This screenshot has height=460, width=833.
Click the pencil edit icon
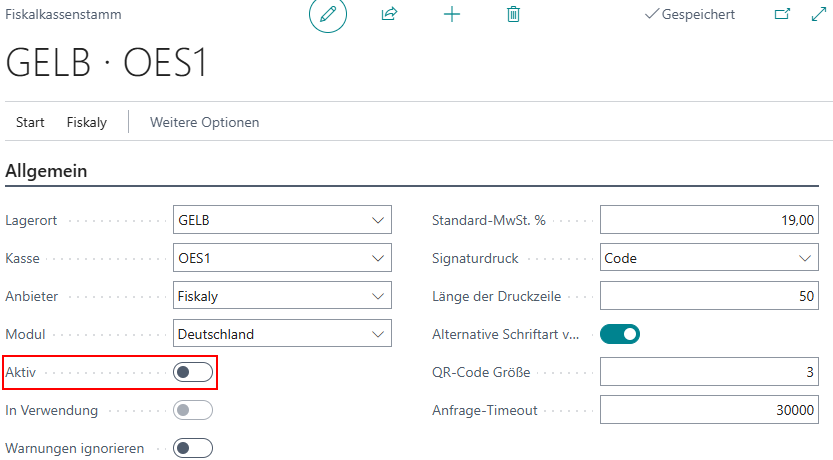click(328, 15)
